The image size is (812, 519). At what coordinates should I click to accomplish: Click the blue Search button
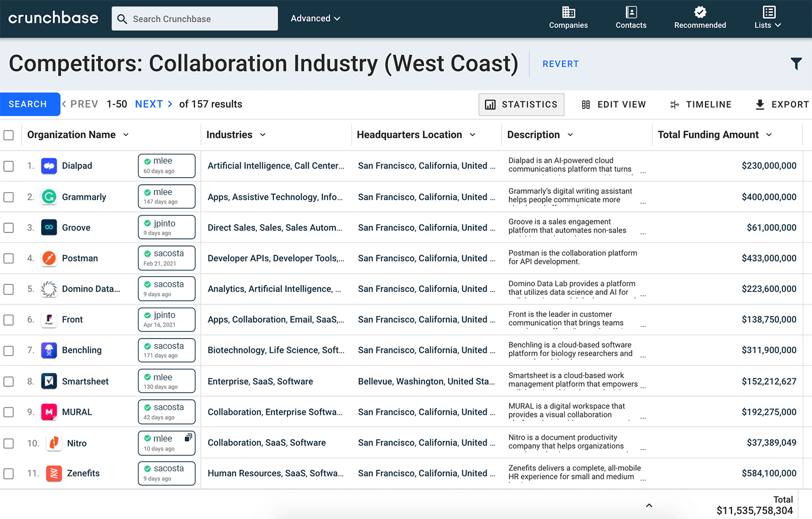(30, 104)
